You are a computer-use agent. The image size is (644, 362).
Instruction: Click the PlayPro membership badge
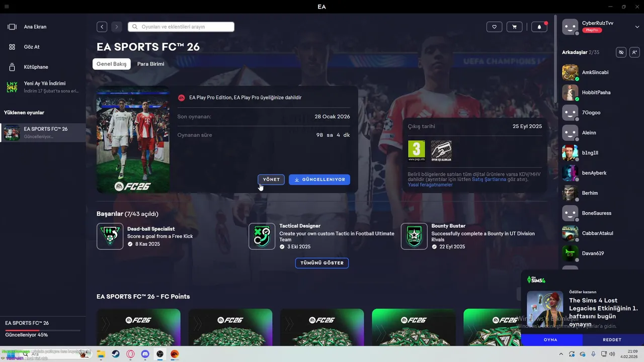pyautogui.click(x=592, y=30)
